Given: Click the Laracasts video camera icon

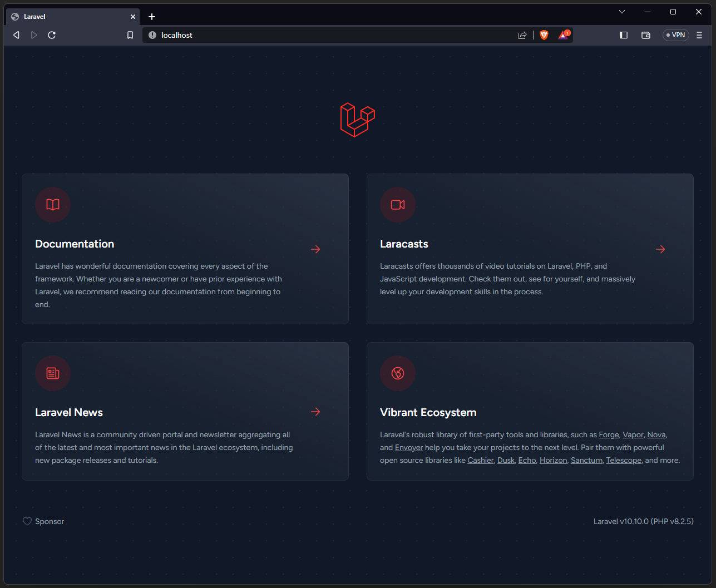Looking at the screenshot, I should [398, 205].
